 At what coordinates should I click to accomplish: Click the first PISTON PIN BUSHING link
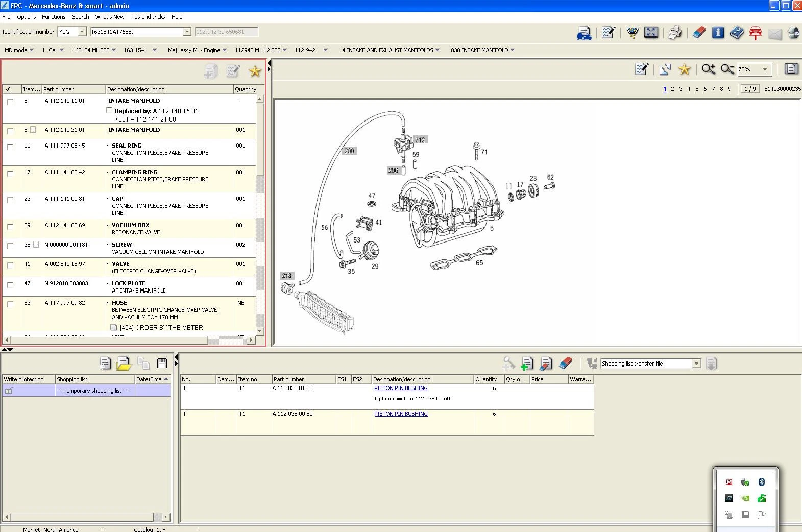pos(401,388)
